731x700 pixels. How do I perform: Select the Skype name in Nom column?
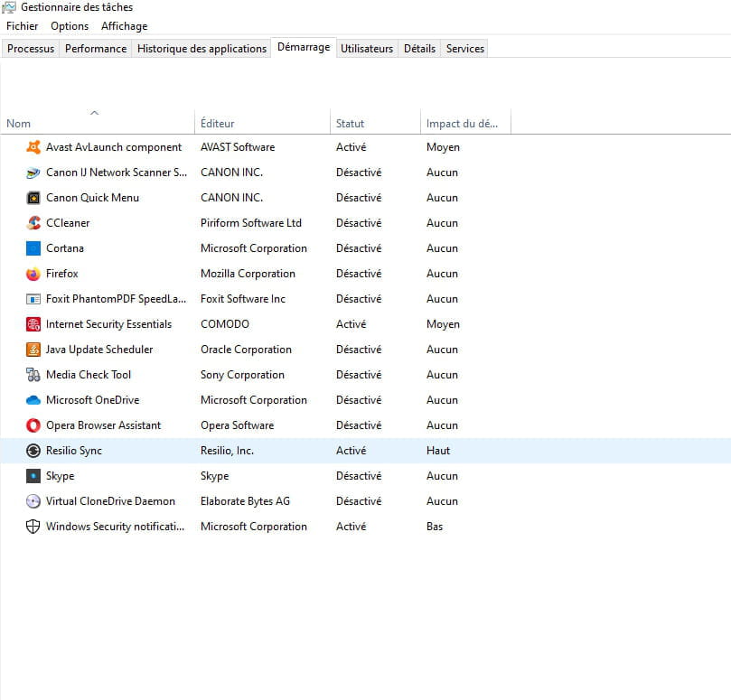click(61, 476)
